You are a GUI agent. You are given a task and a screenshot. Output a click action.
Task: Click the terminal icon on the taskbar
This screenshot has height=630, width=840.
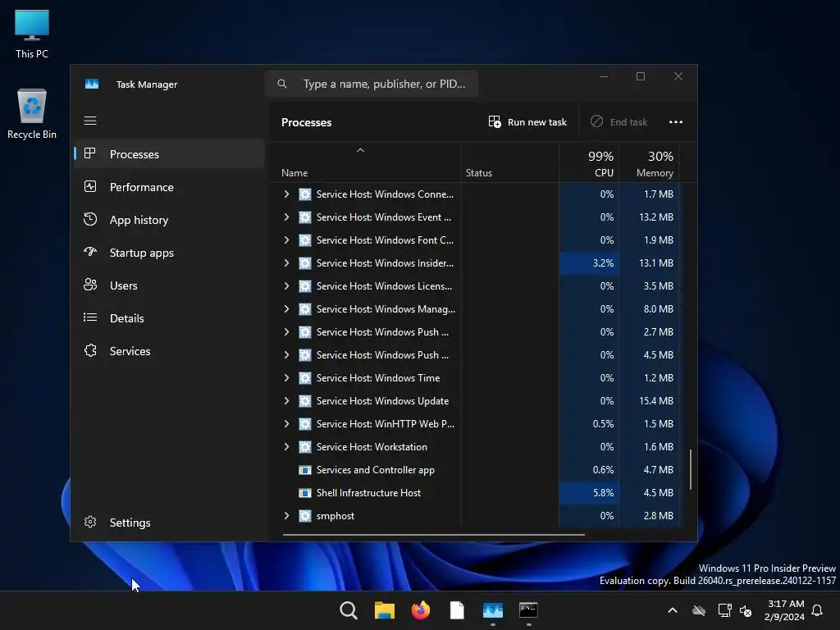click(528, 610)
